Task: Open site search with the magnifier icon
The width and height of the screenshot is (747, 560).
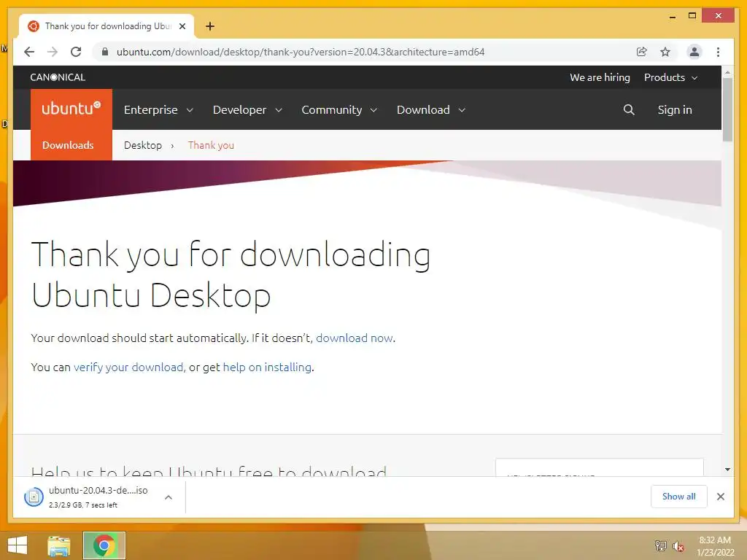Action: click(x=629, y=110)
